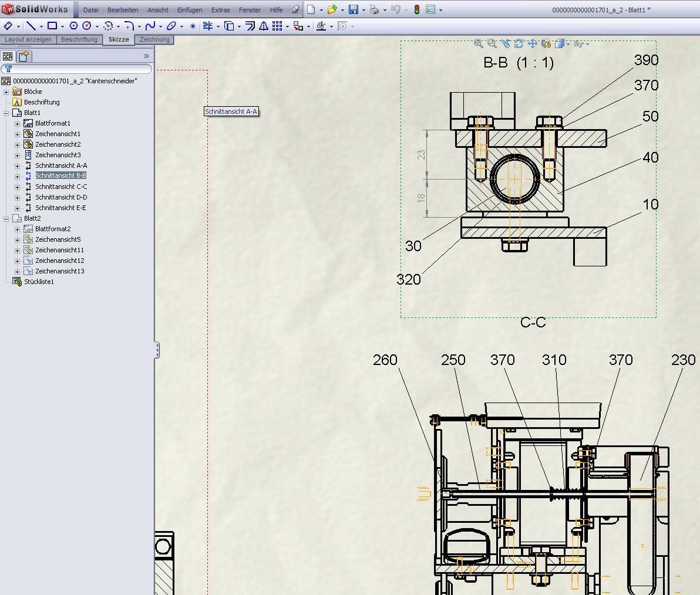This screenshot has width=700, height=595.
Task: Open the PropertyManager panel tab
Action: coord(23,56)
